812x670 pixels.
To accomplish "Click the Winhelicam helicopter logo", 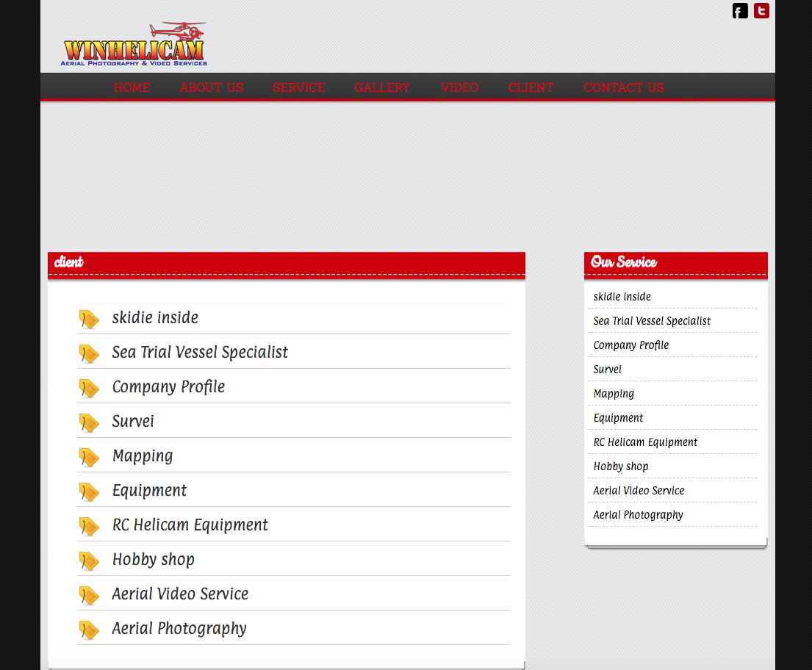I will [x=135, y=44].
